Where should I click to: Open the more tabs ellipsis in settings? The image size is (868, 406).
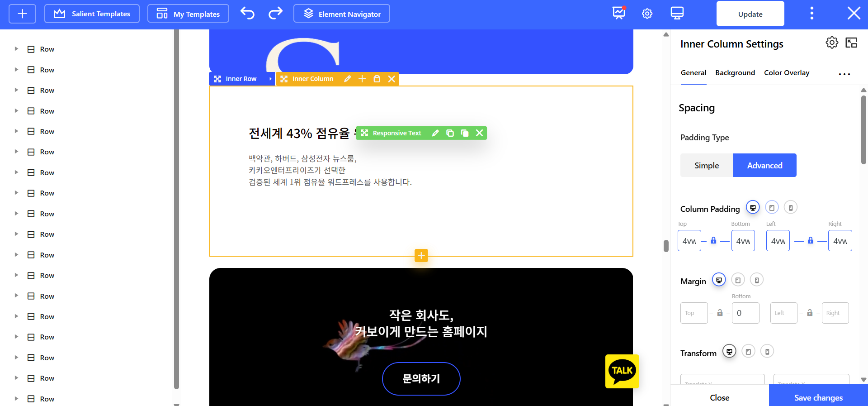[844, 74]
